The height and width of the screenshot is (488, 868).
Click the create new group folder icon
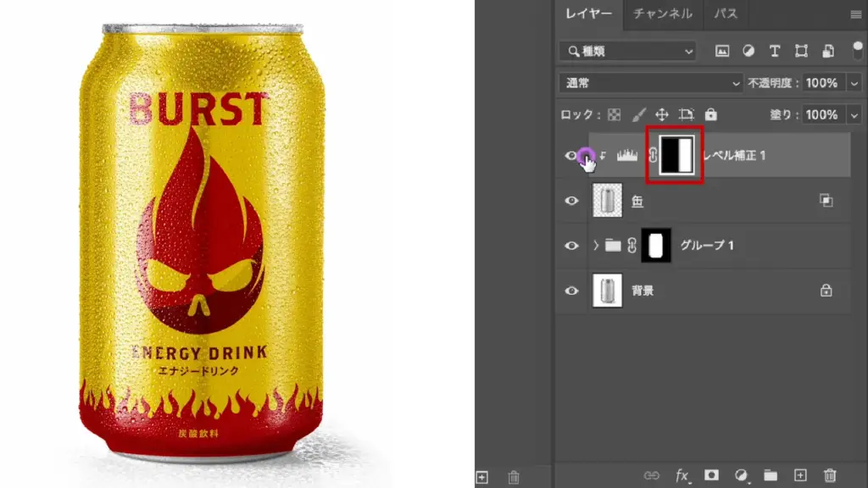coord(770,476)
